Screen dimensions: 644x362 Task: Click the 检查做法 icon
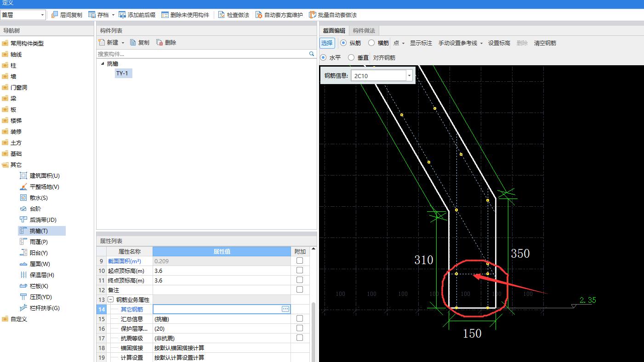point(222,15)
